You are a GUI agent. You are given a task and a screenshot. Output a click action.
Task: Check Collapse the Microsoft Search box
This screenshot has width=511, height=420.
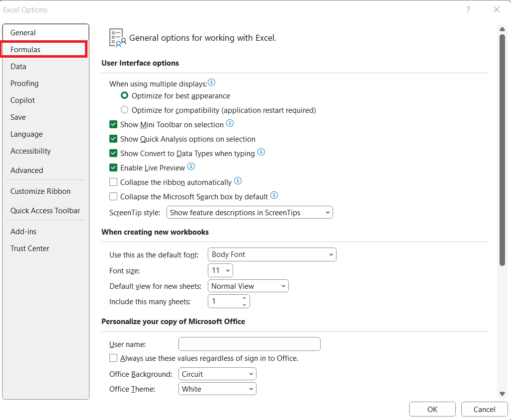(x=113, y=196)
